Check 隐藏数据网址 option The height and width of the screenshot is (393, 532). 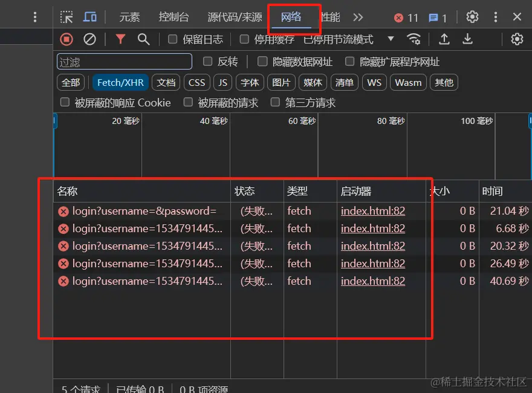pyautogui.click(x=262, y=62)
